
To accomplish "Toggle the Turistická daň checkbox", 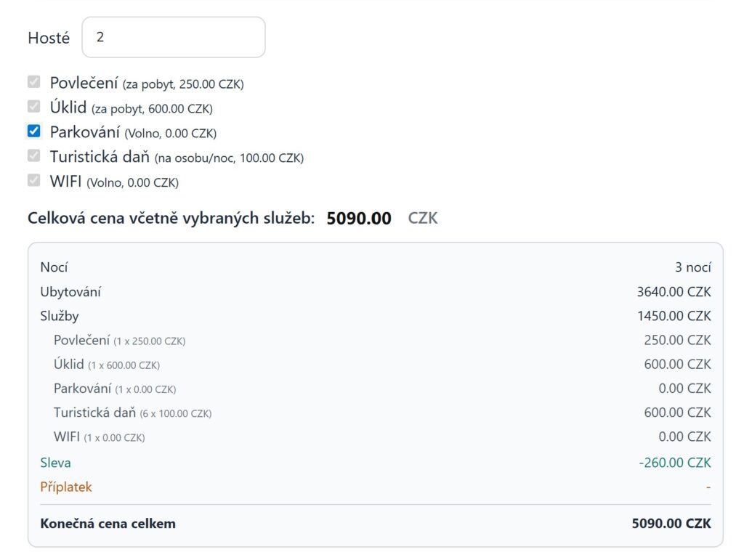I will 33,155.
